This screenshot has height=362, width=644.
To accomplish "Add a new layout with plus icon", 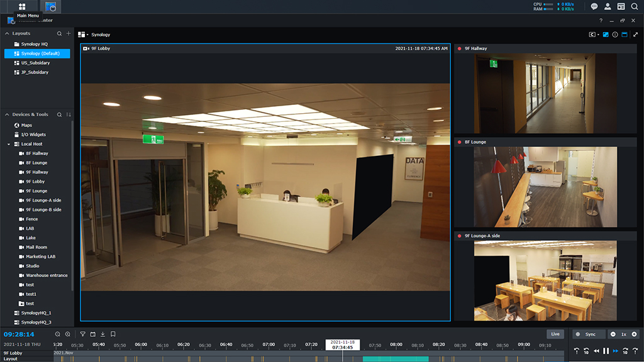I will coord(69,33).
